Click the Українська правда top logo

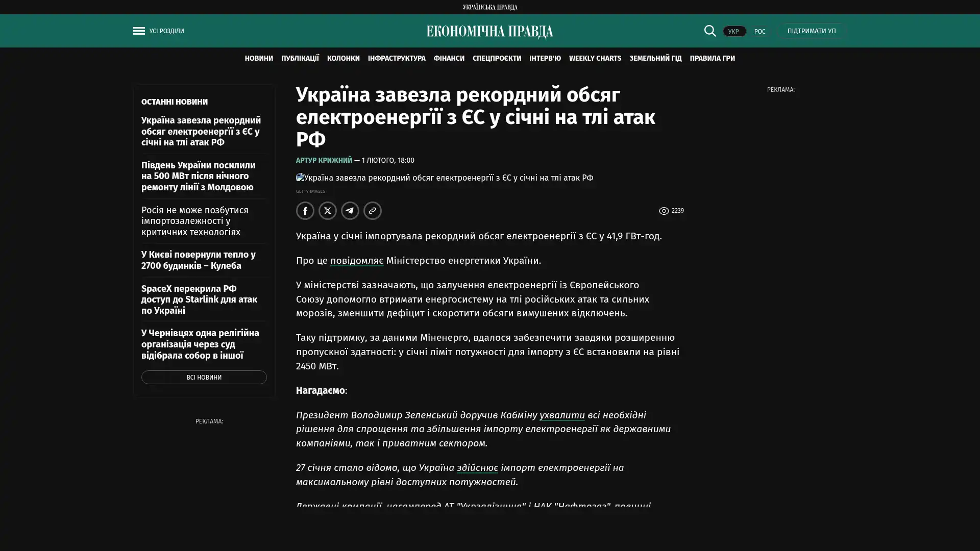point(489,7)
